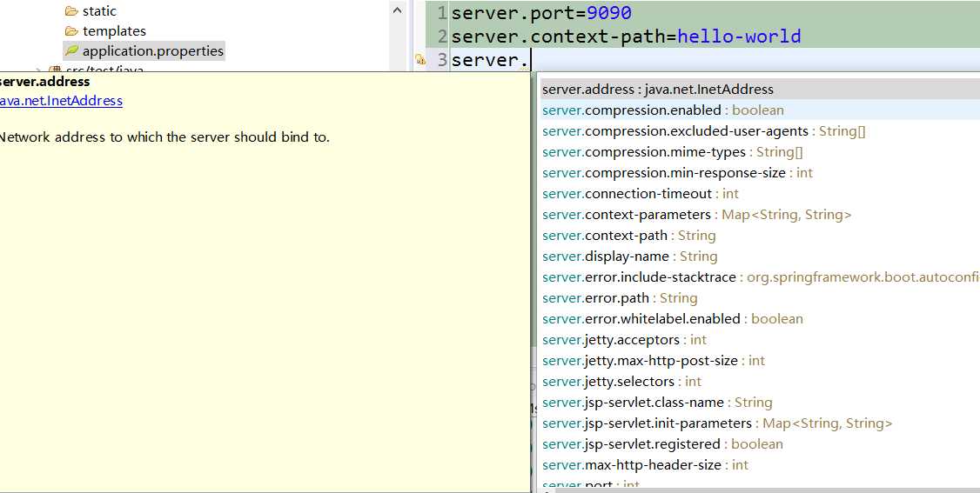The height and width of the screenshot is (493, 980).
Task: Choose server.context-path proposal in list
Action: [760, 236]
